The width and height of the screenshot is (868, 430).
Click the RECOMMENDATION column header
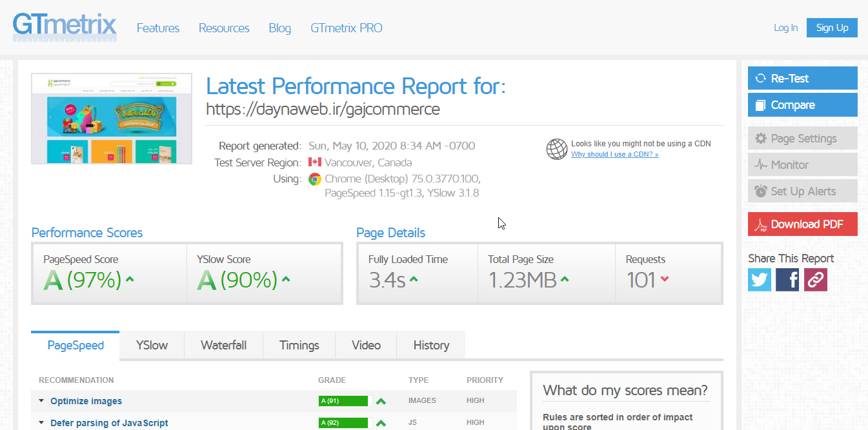tap(76, 380)
